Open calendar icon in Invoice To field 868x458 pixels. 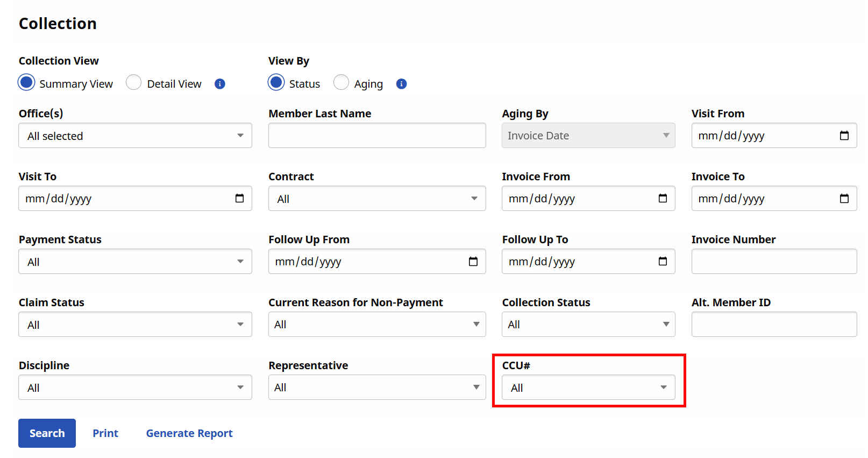click(844, 199)
